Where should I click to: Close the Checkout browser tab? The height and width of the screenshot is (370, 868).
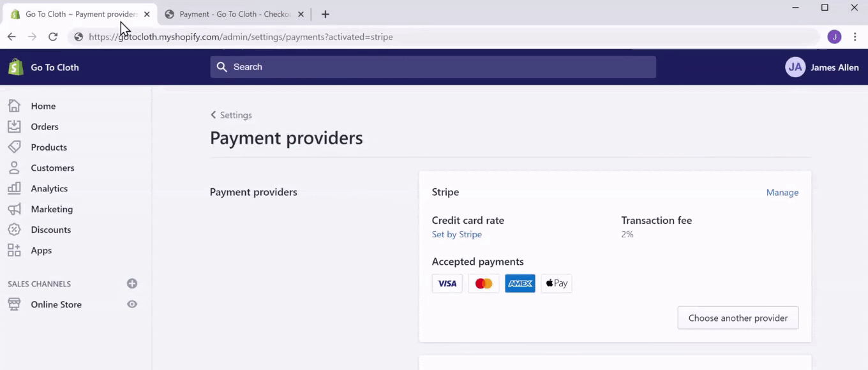(301, 14)
